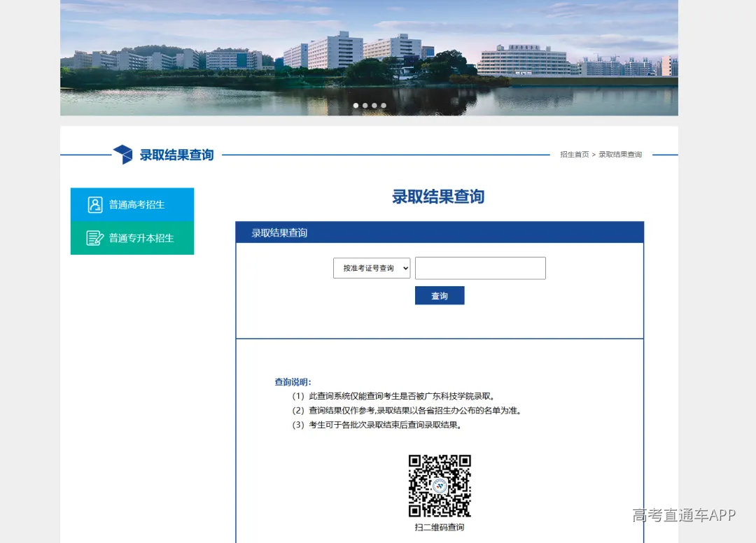The height and width of the screenshot is (543, 756).
Task: Go to 招生首页 breadcrumb link
Action: 574,154
